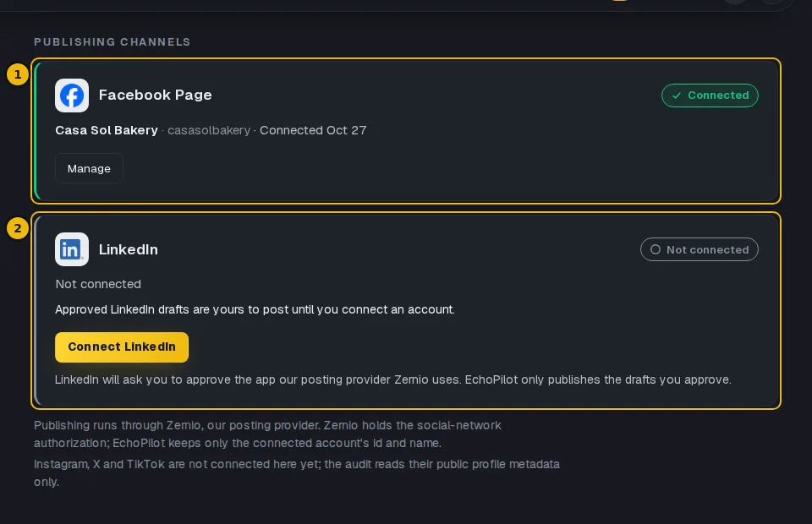Open Manage for Facebook Page
The height and width of the screenshot is (524, 812).
(x=89, y=169)
